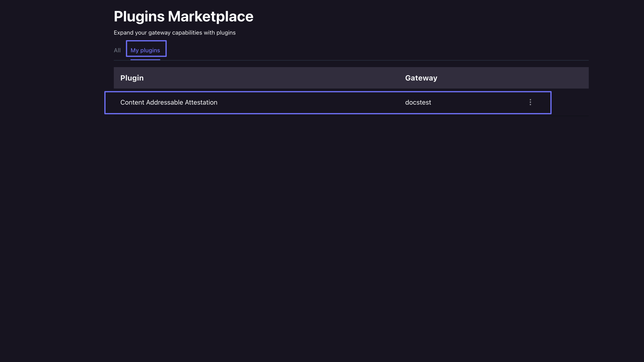Viewport: 644px width, 362px height.
Task: Select the My plugins tab
Action: [x=145, y=50]
